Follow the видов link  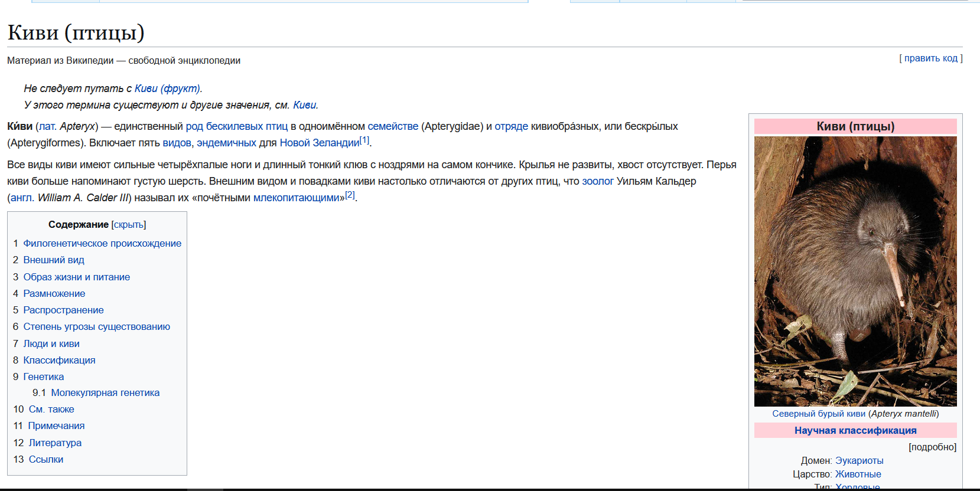coord(177,143)
